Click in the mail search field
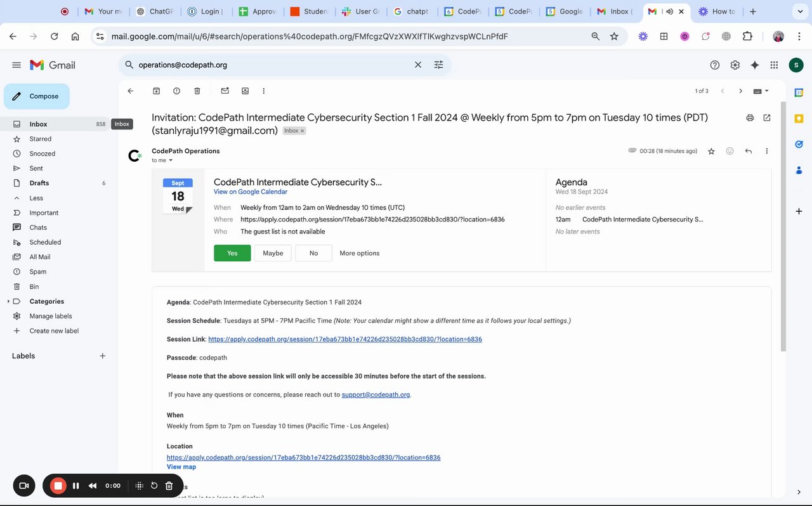Image resolution: width=812 pixels, height=506 pixels. click(x=273, y=65)
